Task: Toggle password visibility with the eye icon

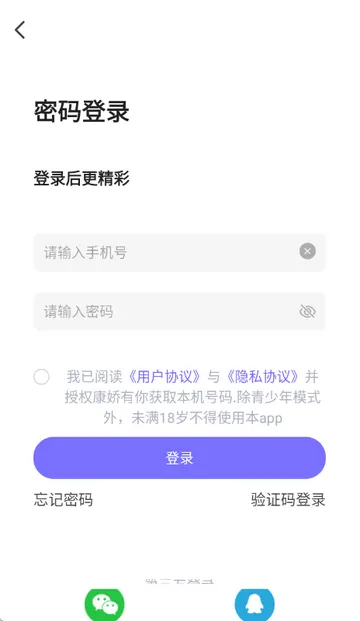Action: click(307, 312)
